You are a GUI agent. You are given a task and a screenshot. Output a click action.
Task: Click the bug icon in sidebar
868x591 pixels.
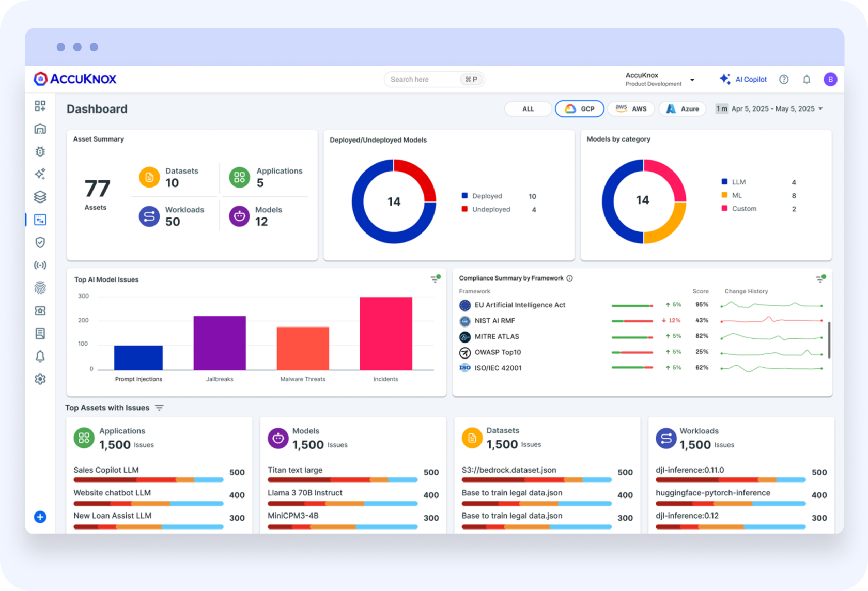pyautogui.click(x=40, y=151)
